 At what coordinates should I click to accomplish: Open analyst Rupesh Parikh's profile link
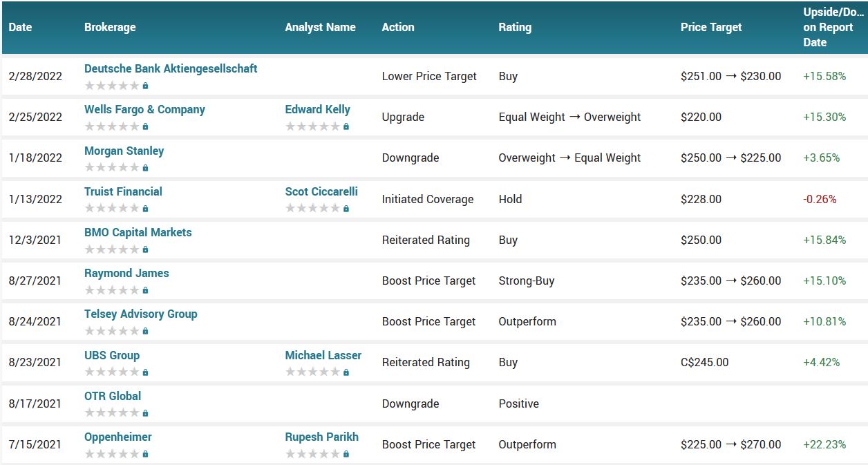click(x=322, y=437)
